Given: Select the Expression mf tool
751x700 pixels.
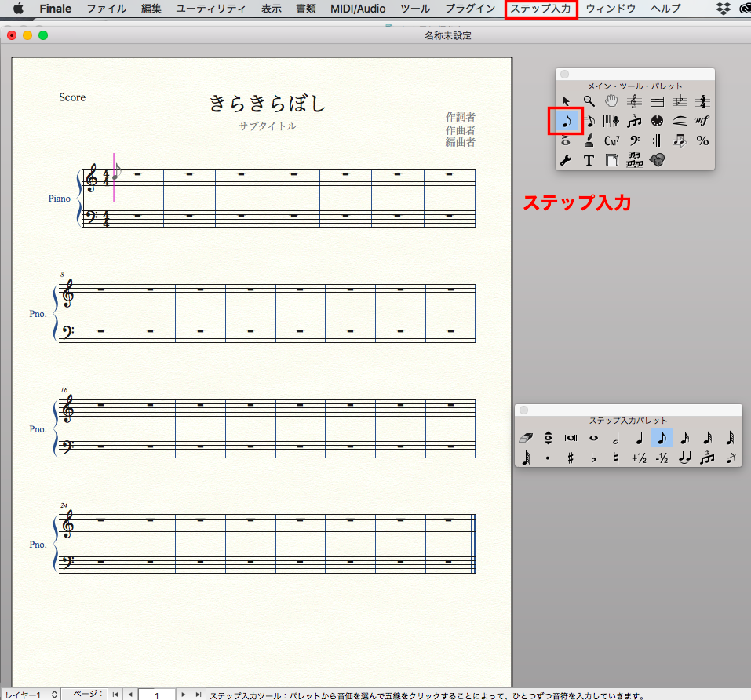Looking at the screenshot, I should click(x=702, y=121).
